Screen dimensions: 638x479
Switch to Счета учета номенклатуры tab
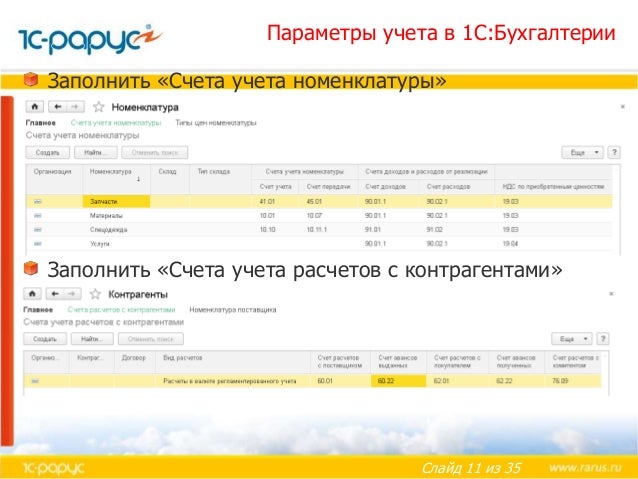[x=116, y=122]
